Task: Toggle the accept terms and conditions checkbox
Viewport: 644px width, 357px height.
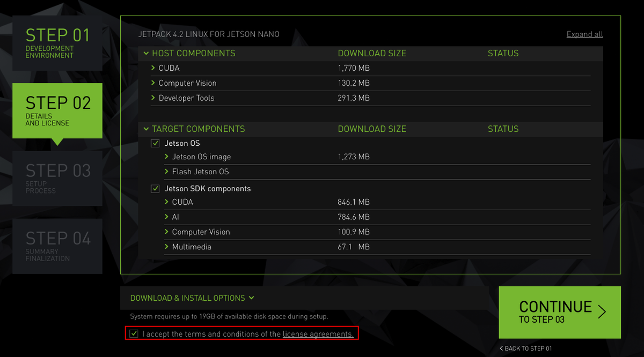Action: click(x=134, y=334)
